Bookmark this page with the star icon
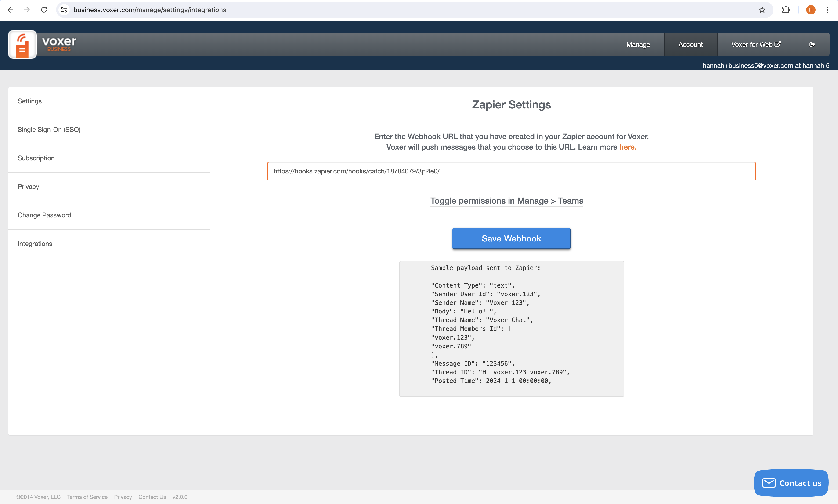The width and height of the screenshot is (838, 504). pos(762,10)
